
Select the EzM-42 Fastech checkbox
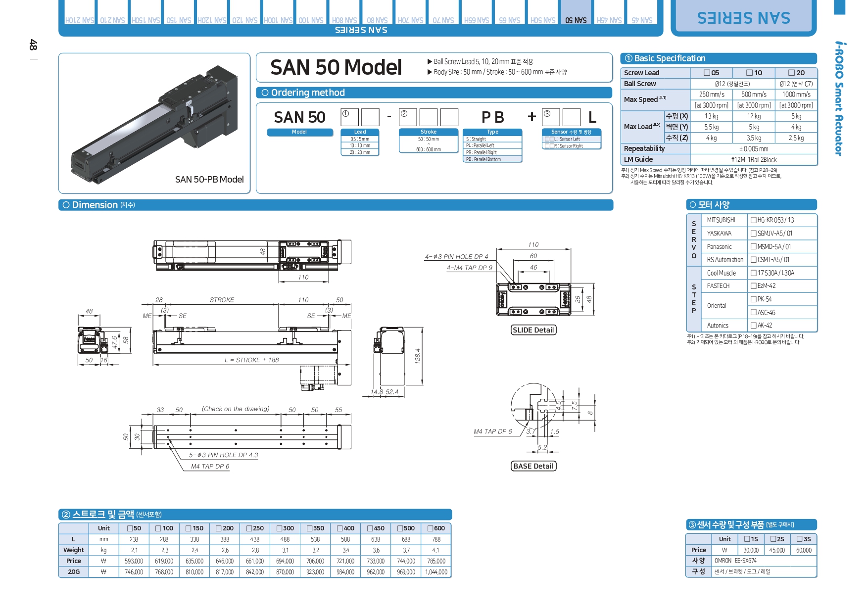point(753,286)
